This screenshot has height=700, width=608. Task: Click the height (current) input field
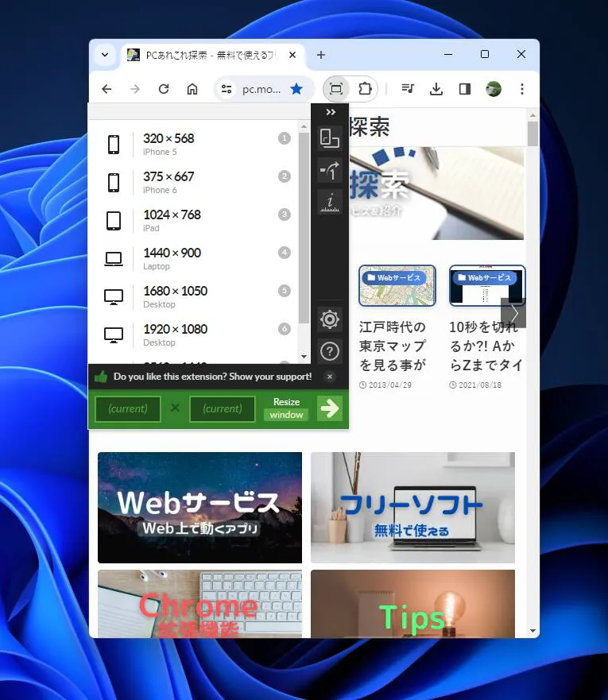(x=223, y=409)
